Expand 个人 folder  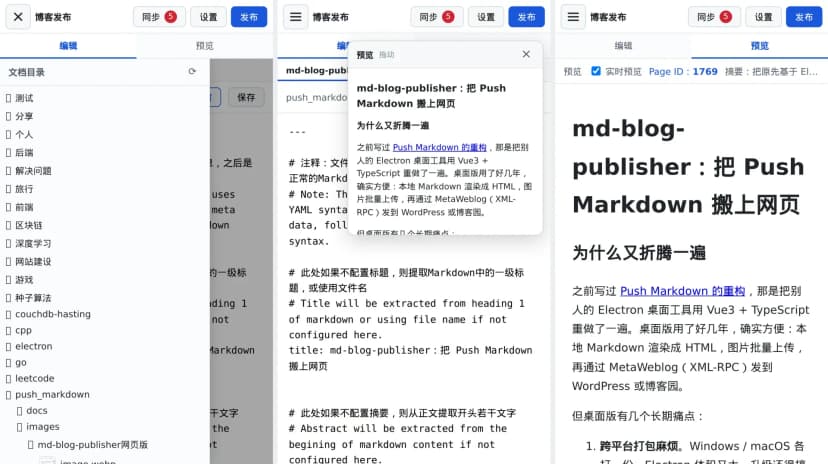(x=24, y=134)
